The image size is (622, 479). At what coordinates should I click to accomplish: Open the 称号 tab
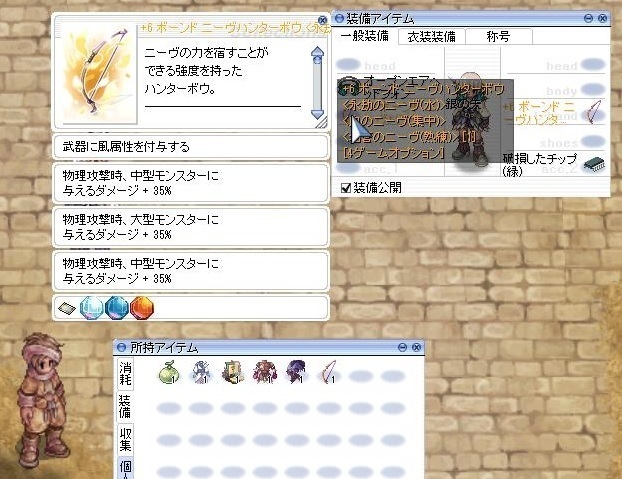[496, 36]
